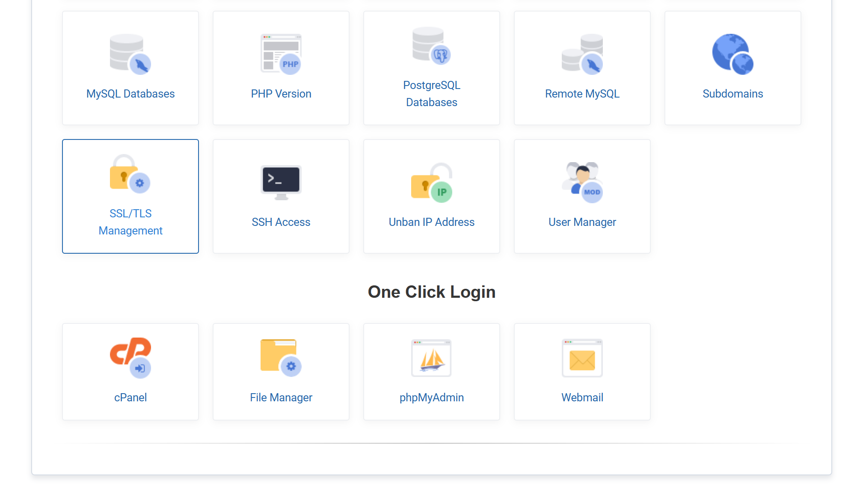Go to PostgreSQL Databases link
The image size is (854, 504).
click(x=432, y=94)
